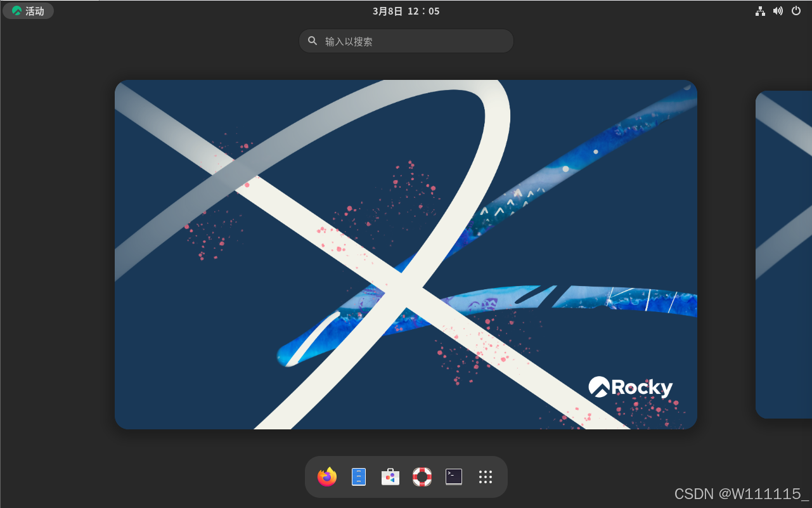Image resolution: width=812 pixels, height=508 pixels.
Task: Open the Software store from the dock
Action: pos(390,477)
